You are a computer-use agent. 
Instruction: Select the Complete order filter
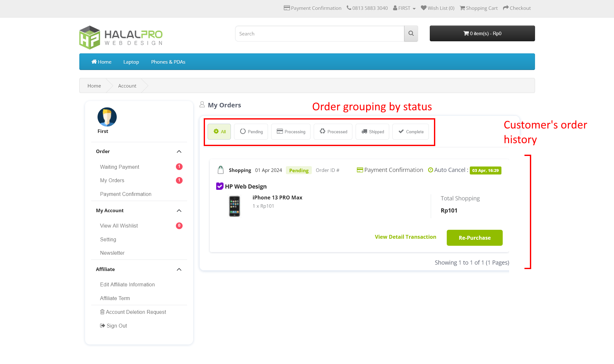[x=410, y=131]
